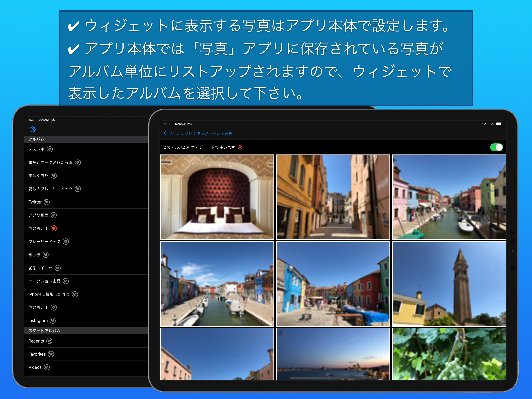The height and width of the screenshot is (399, 532).
Task: Go back via blue chevron arrow
Action: coord(165,133)
